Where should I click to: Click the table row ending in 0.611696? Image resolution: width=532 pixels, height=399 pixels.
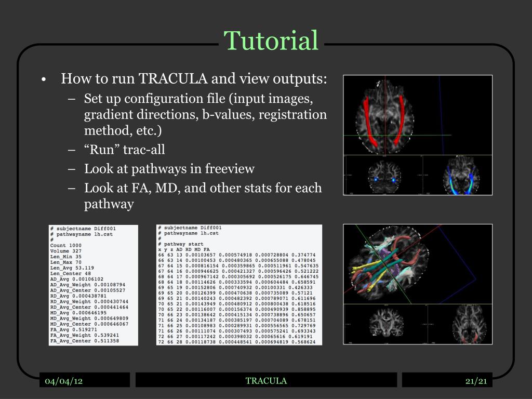pos(237,298)
